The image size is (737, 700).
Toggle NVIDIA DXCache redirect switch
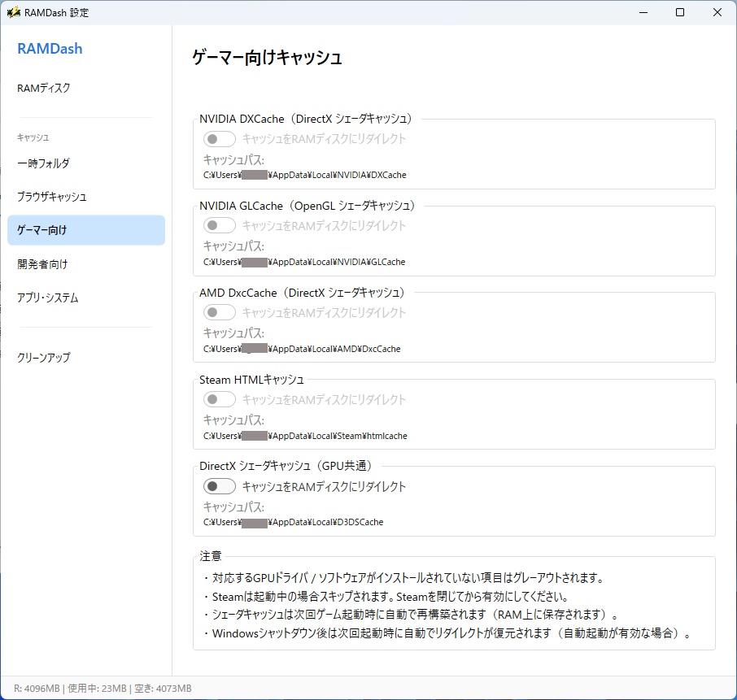coord(220,139)
